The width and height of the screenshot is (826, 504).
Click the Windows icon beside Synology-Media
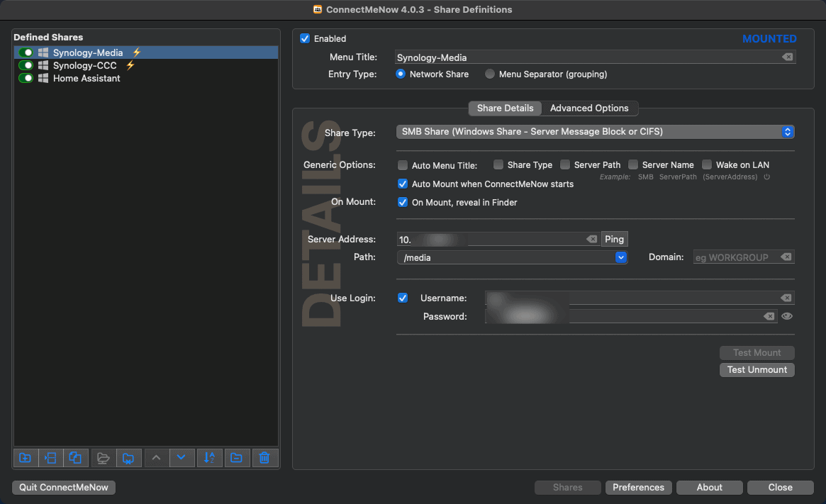43,52
